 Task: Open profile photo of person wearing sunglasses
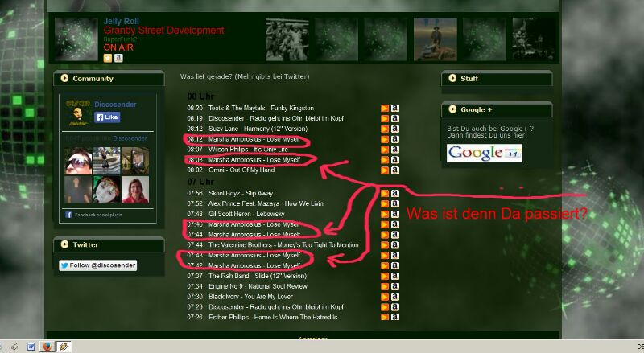point(78,161)
